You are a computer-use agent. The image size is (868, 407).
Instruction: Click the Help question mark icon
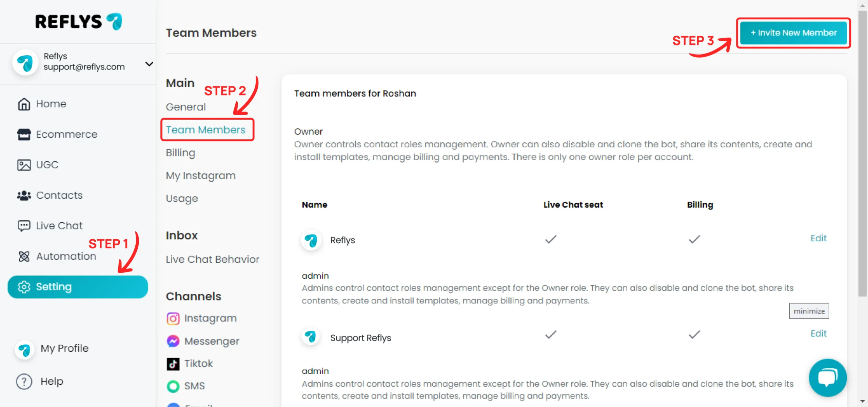click(24, 382)
